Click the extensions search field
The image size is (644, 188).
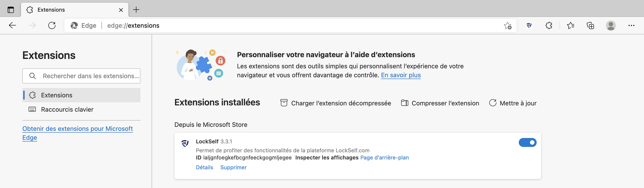81,76
